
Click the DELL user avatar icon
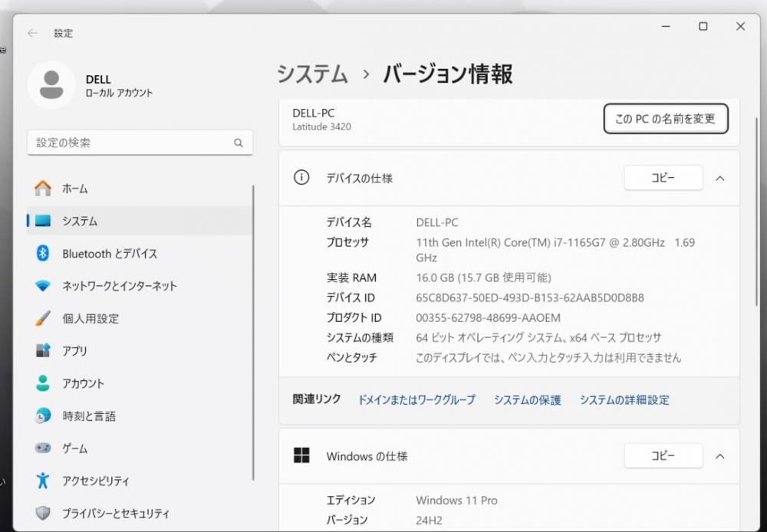(x=51, y=84)
